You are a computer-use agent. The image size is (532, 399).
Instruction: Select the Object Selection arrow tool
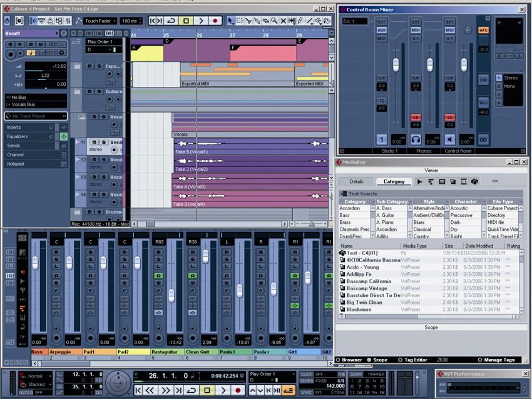tap(230, 21)
